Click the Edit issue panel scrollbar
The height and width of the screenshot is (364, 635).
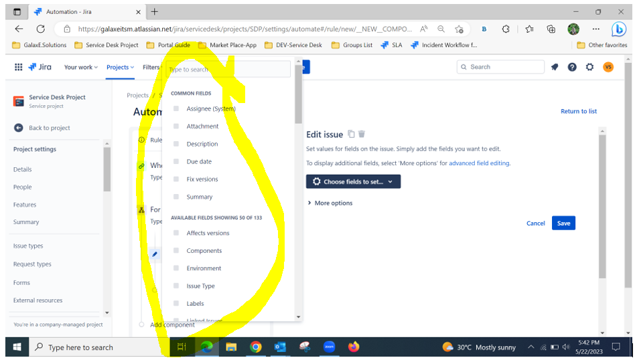(602, 206)
